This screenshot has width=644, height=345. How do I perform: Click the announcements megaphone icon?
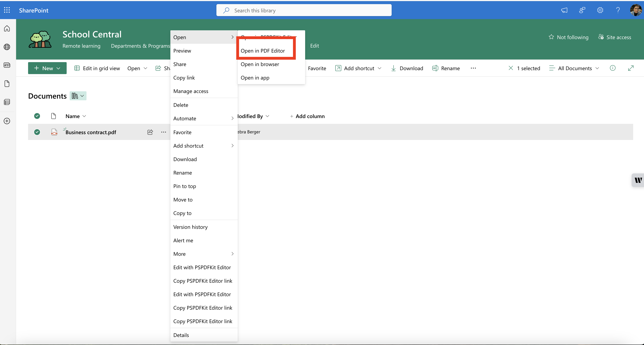coord(564,10)
